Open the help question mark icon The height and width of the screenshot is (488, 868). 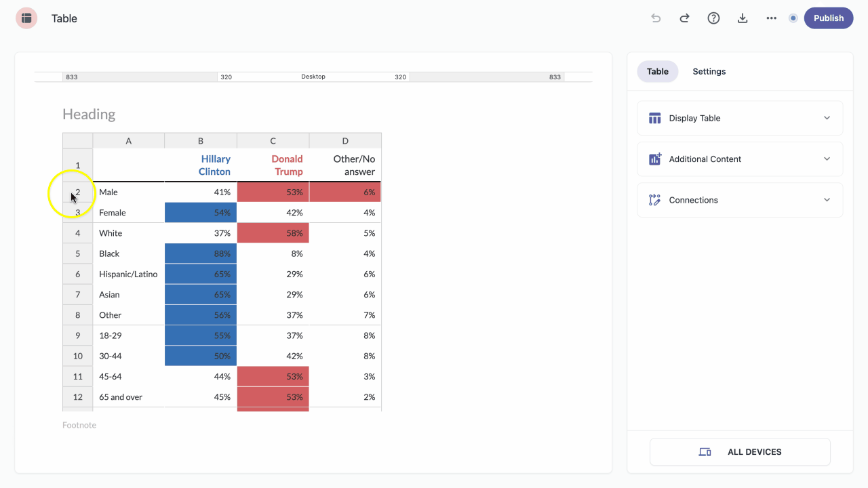tap(713, 18)
